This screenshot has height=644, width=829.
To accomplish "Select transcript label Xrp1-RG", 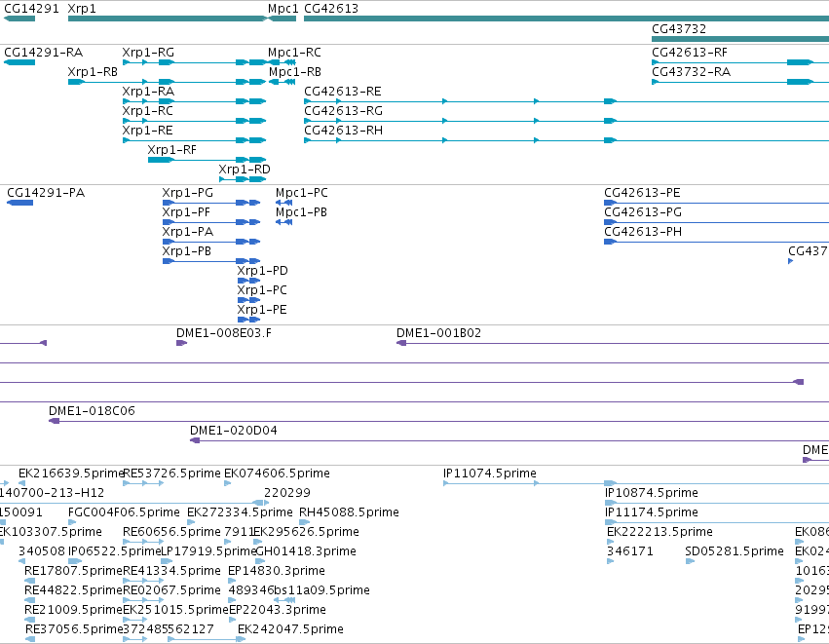I will [x=148, y=53].
